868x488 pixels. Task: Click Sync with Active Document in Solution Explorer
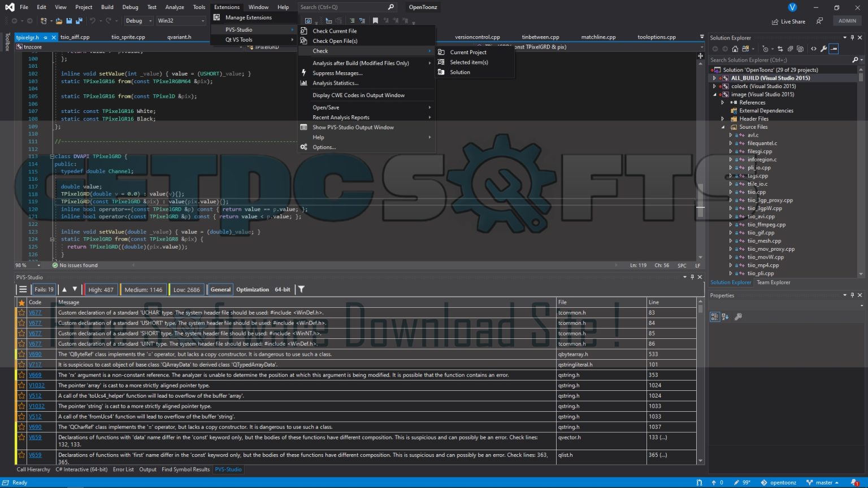tap(780, 49)
